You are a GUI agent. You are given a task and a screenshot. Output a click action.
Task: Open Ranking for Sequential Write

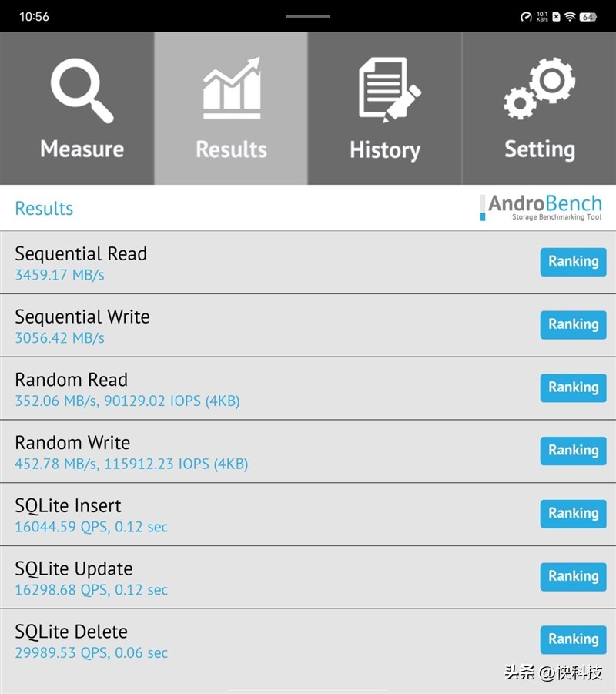coord(573,325)
